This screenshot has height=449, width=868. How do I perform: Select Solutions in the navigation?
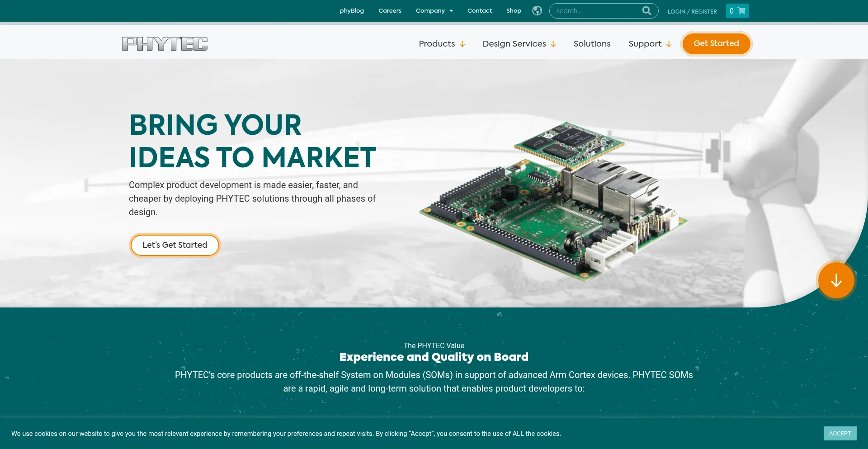tap(592, 43)
